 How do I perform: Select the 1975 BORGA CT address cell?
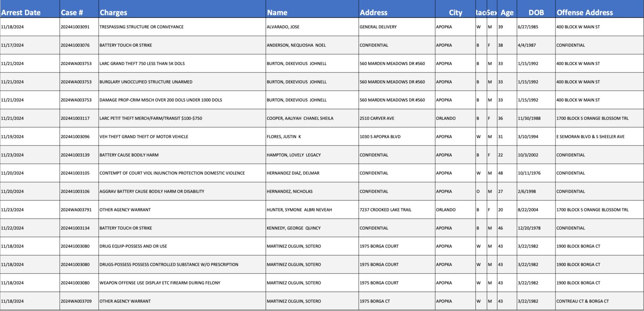pyautogui.click(x=397, y=301)
